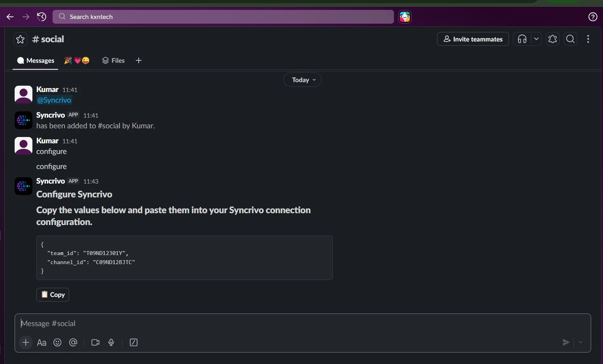Screen dimensions: 603x364
Task: Focus the Message #social input
Action: pyautogui.click(x=303, y=323)
